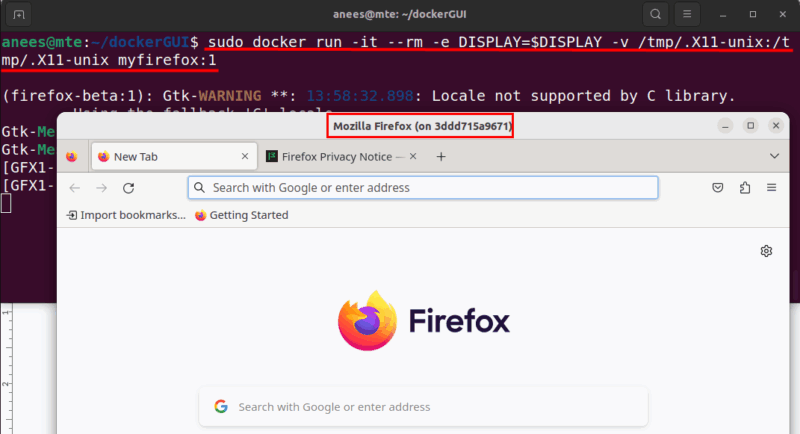800x434 pixels.
Task: Switch to the New Tab tab
Action: point(173,157)
